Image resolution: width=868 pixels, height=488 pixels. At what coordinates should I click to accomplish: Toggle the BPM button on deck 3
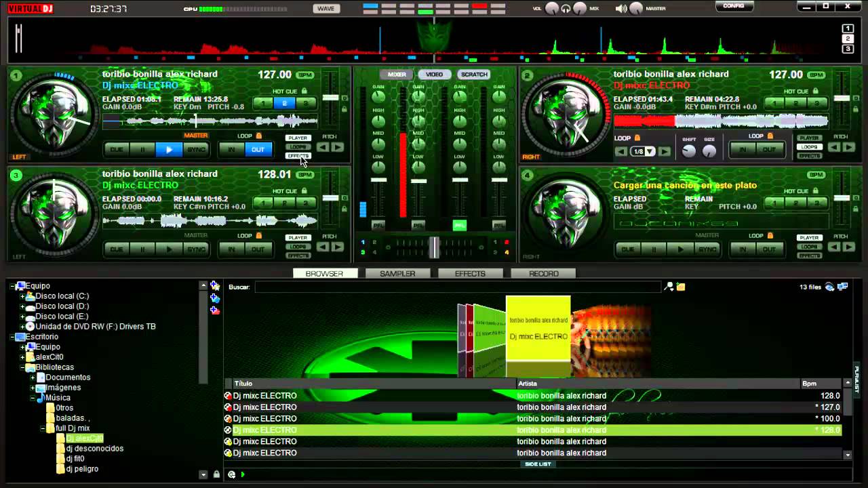click(305, 175)
